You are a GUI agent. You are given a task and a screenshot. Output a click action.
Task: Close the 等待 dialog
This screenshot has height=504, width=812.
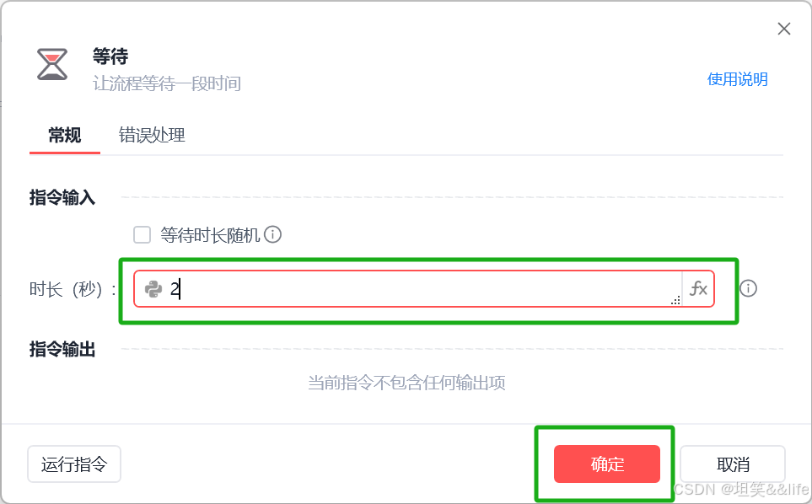[x=784, y=29]
